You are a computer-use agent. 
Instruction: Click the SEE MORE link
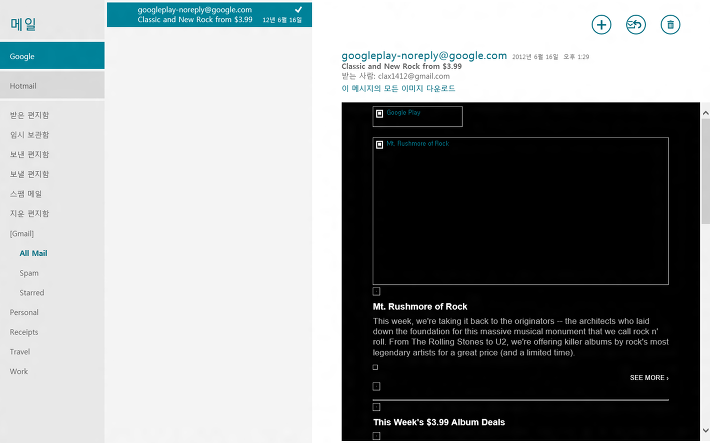[649, 377]
